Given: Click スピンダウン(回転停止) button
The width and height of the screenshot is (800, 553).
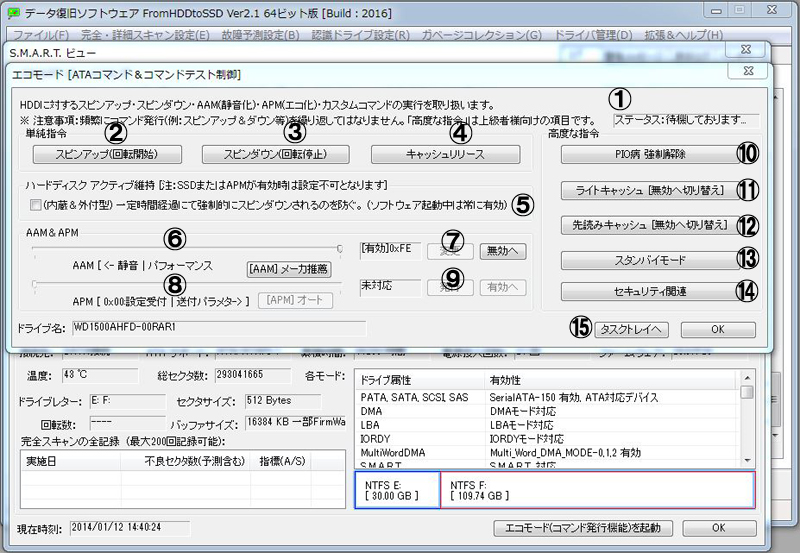Looking at the screenshot, I should click(276, 154).
